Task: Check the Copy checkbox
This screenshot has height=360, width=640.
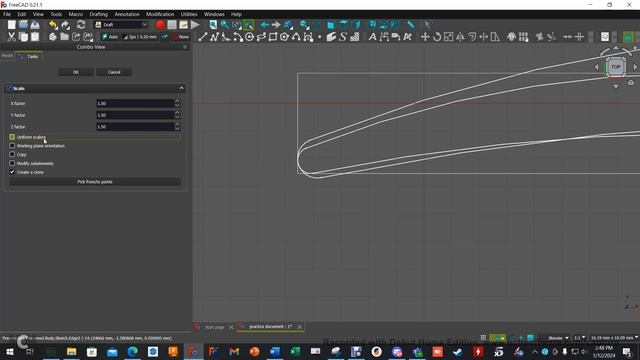Action: (x=12, y=154)
